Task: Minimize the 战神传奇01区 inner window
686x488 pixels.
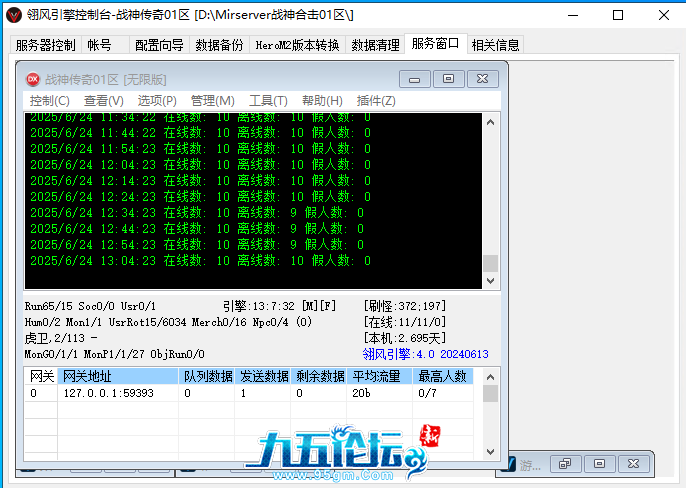Action: (x=414, y=79)
